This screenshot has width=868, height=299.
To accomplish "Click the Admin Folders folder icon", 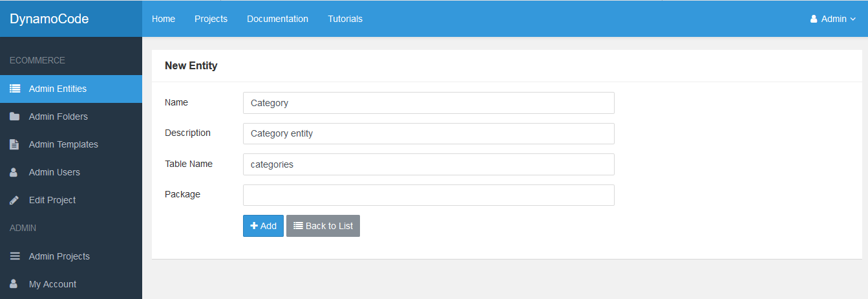I will point(15,116).
